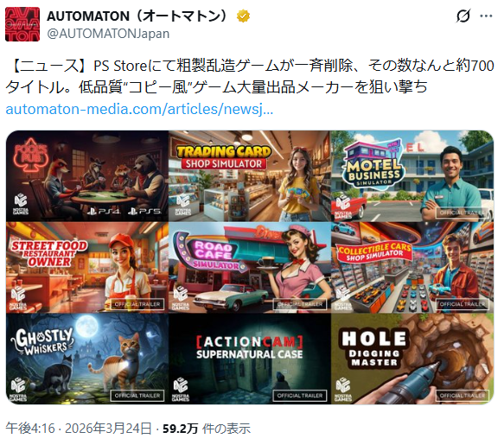Click the PS4 PS5 logos in Fox's Pub image

tap(124, 212)
